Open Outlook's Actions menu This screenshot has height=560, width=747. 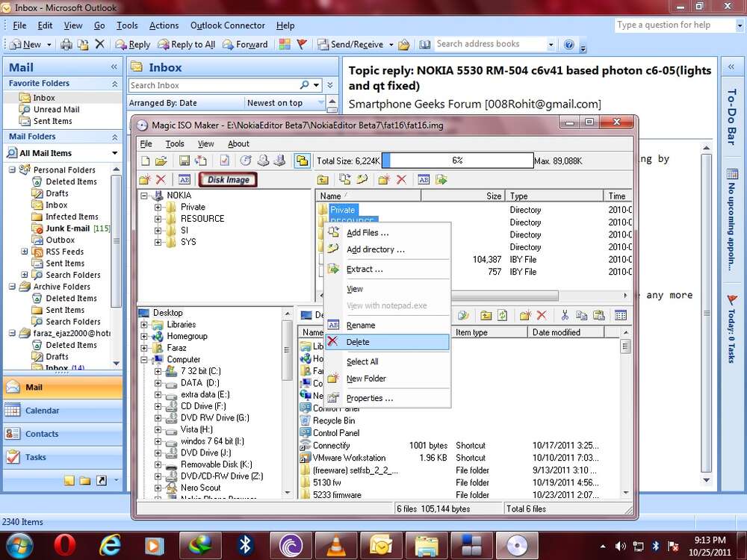[x=164, y=25]
